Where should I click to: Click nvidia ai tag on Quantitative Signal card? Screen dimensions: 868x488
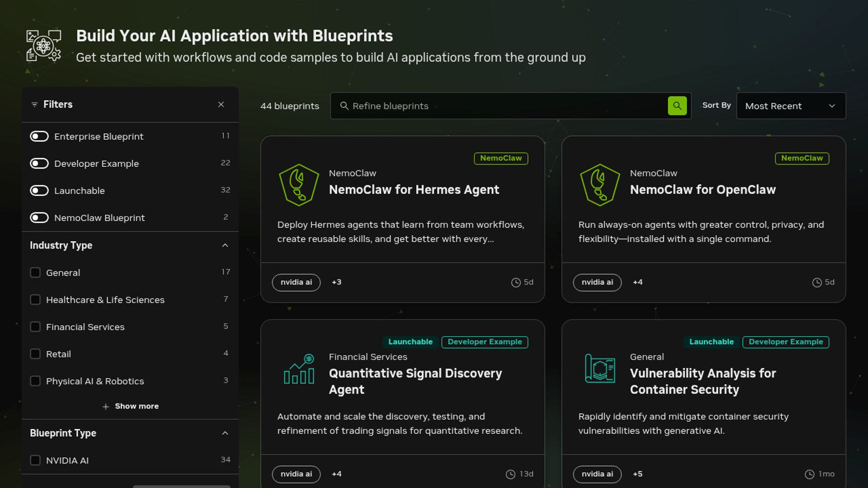296,474
